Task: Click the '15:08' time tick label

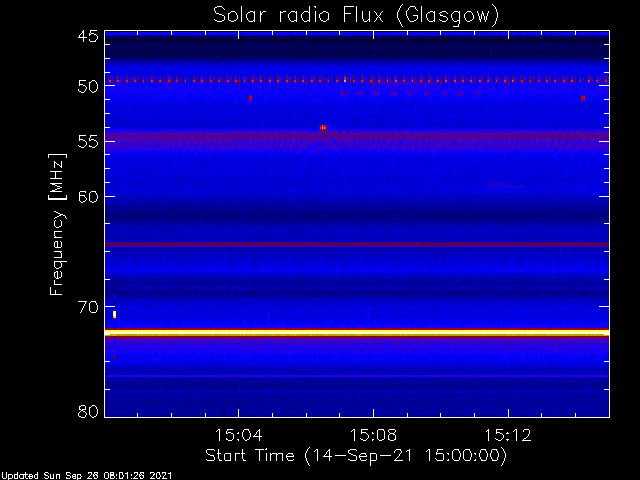Action: click(x=373, y=435)
